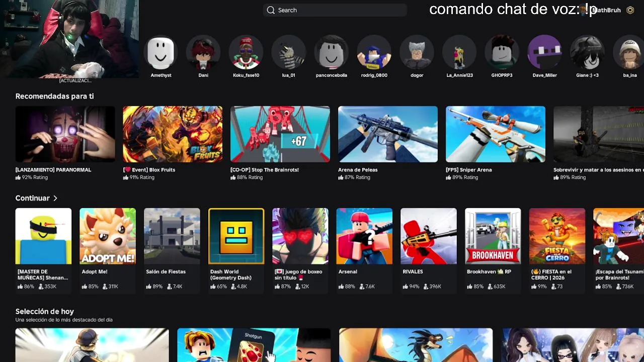Viewport: 644px width, 362px height.
Task: Click 'Arsenal' title text
Action: tap(348, 271)
